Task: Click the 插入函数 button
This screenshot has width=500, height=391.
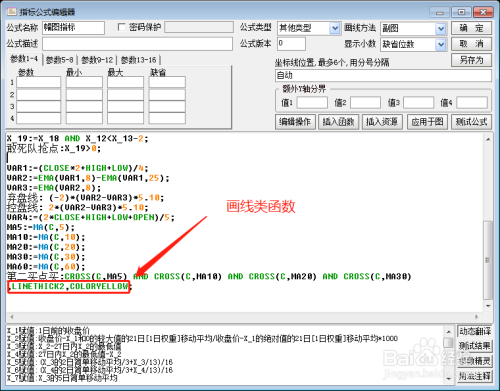Action: [338, 122]
